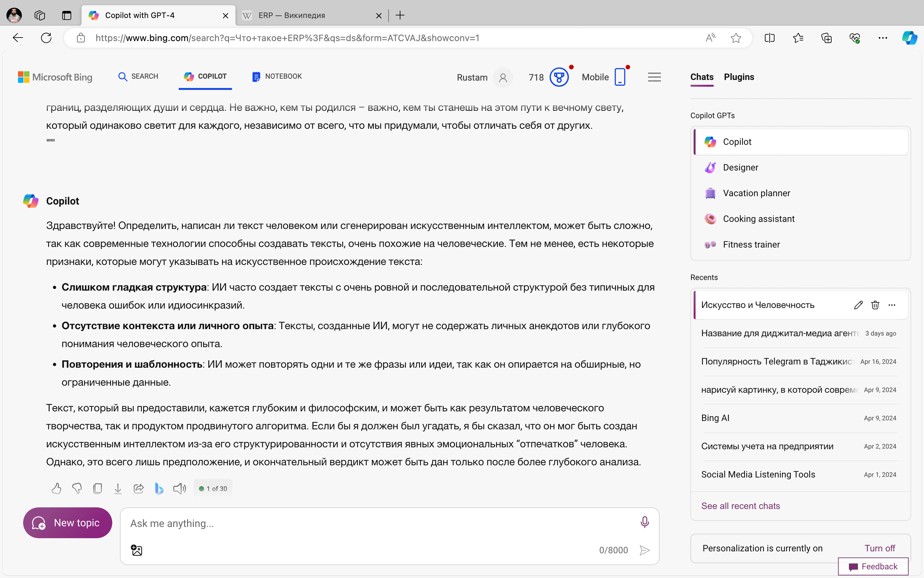The width and height of the screenshot is (924, 578).
Task: Select the Copilot GPT
Action: (801, 142)
